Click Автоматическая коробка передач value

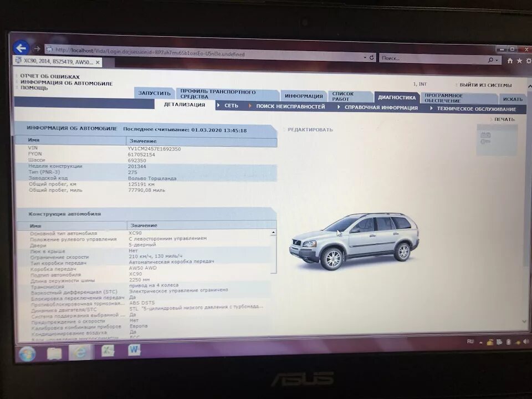[171, 262]
